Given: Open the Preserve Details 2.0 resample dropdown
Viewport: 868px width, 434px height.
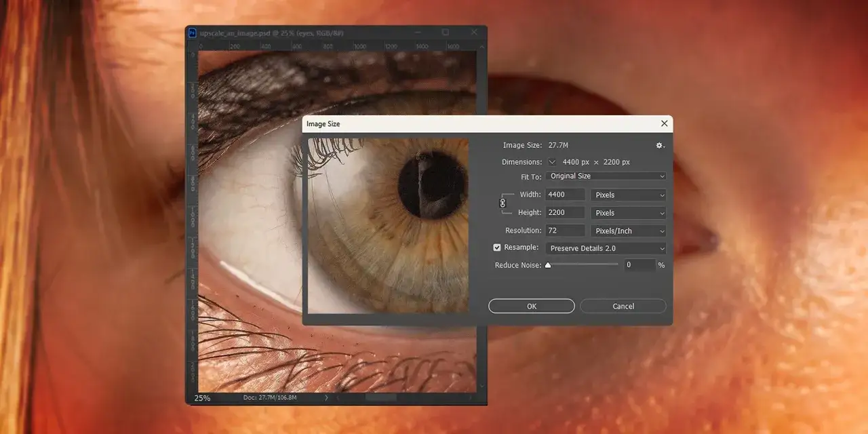Looking at the screenshot, I should point(606,249).
